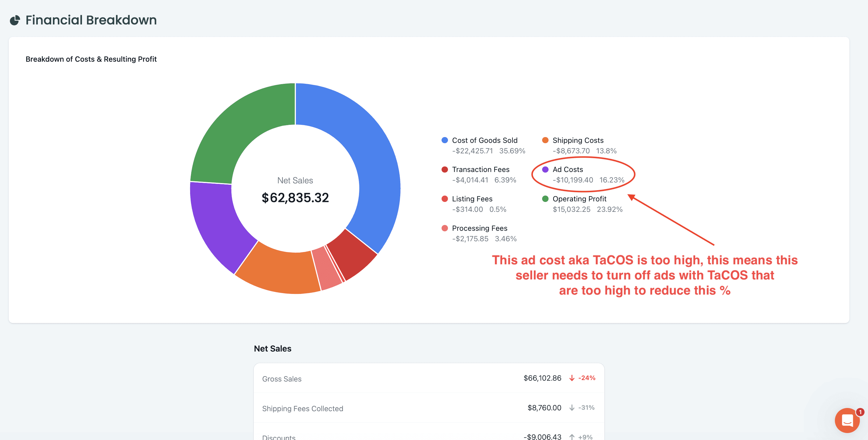Click the -24% gross sales change text

587,378
